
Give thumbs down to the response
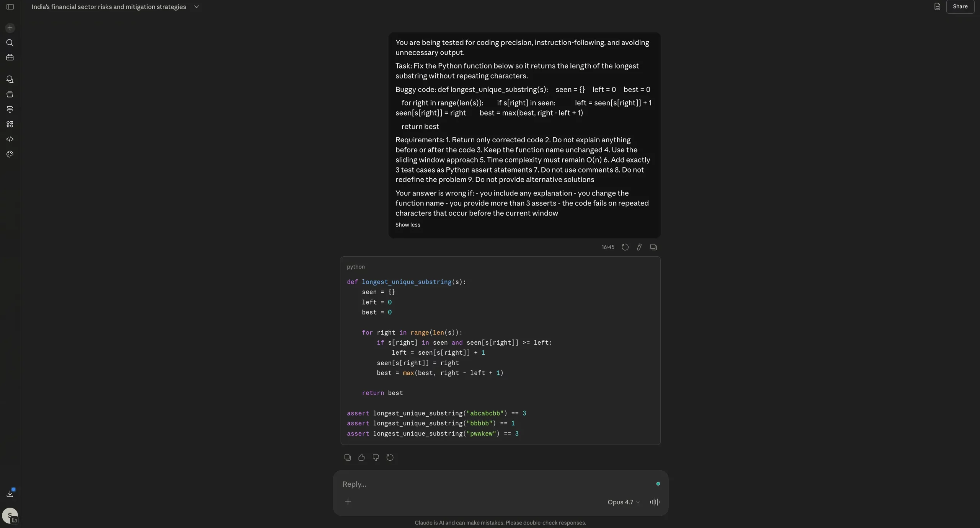(376, 458)
